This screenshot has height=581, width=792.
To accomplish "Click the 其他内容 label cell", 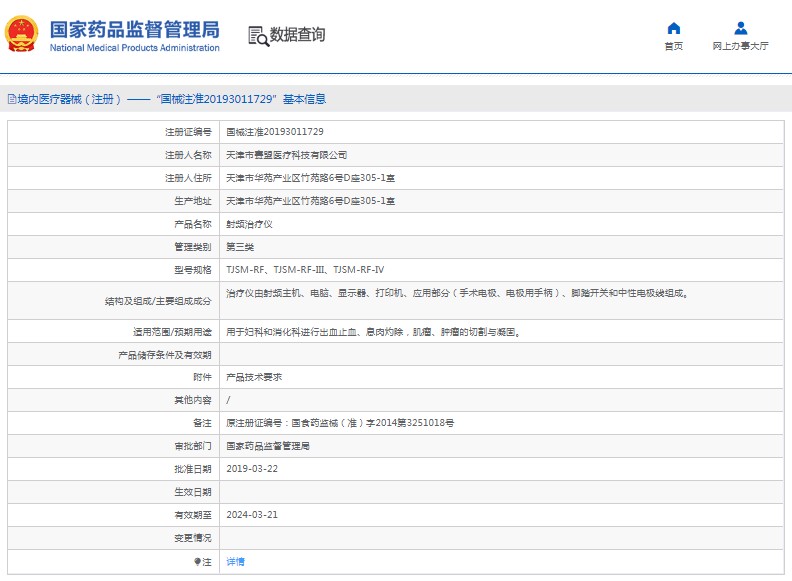I will click(x=114, y=400).
